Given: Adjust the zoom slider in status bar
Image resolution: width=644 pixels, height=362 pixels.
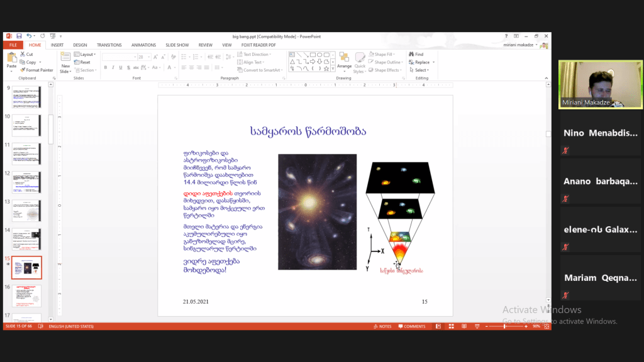Looking at the screenshot, I should click(505, 326).
